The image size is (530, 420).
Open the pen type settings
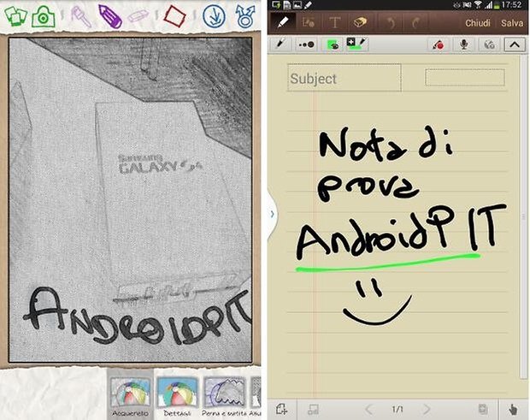click(280, 44)
